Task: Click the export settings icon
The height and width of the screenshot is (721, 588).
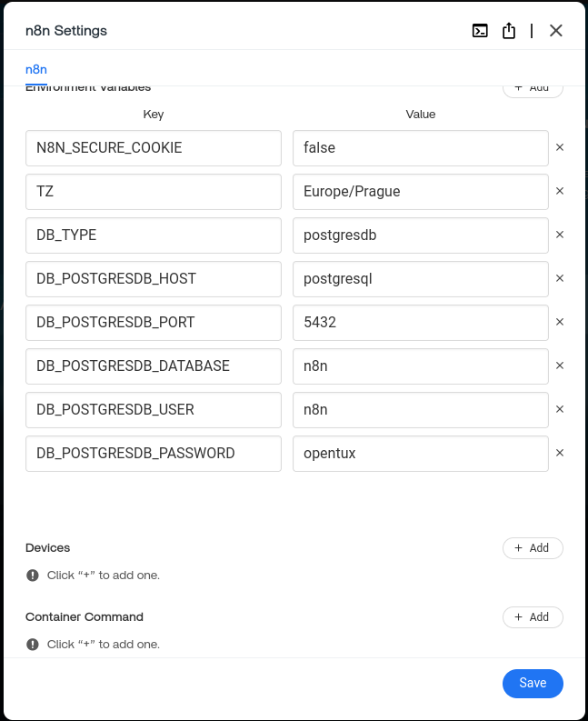Action: coord(508,31)
